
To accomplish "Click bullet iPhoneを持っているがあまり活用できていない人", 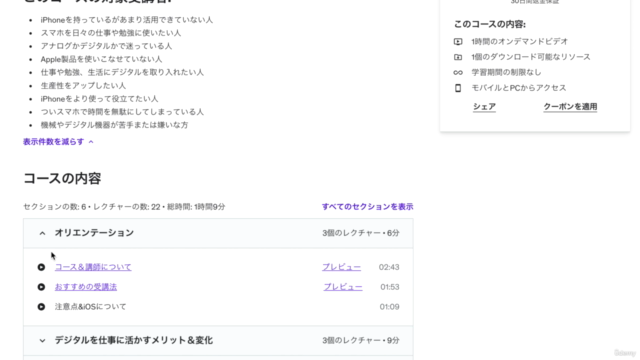I will 127,20.
